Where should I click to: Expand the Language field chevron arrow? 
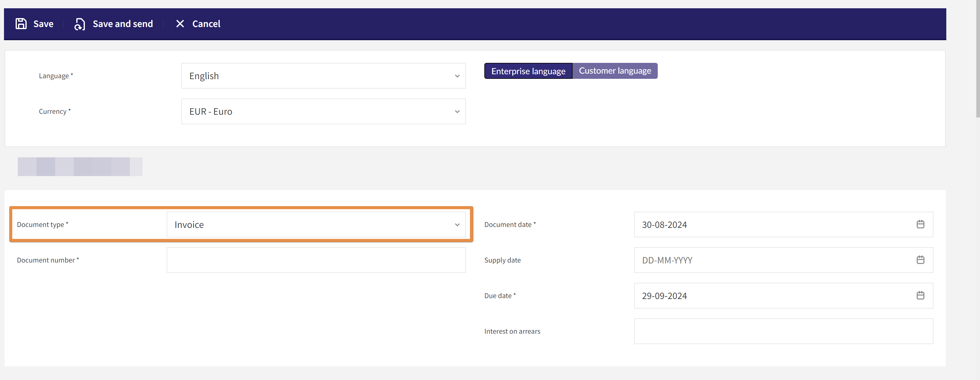[457, 76]
